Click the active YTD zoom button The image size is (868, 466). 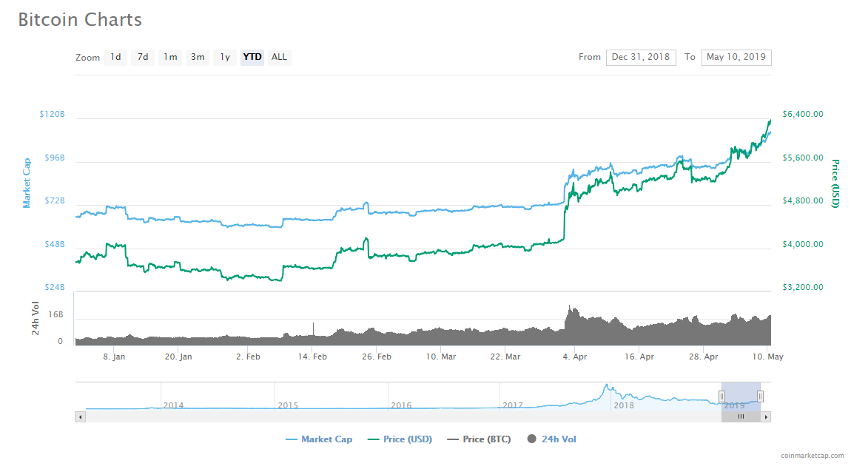pyautogui.click(x=252, y=57)
